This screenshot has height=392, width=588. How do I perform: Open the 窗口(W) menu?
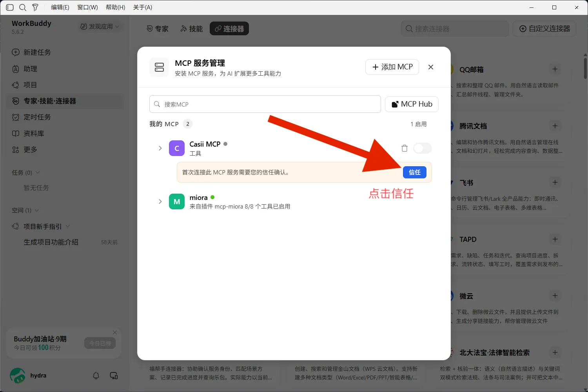[87, 7]
